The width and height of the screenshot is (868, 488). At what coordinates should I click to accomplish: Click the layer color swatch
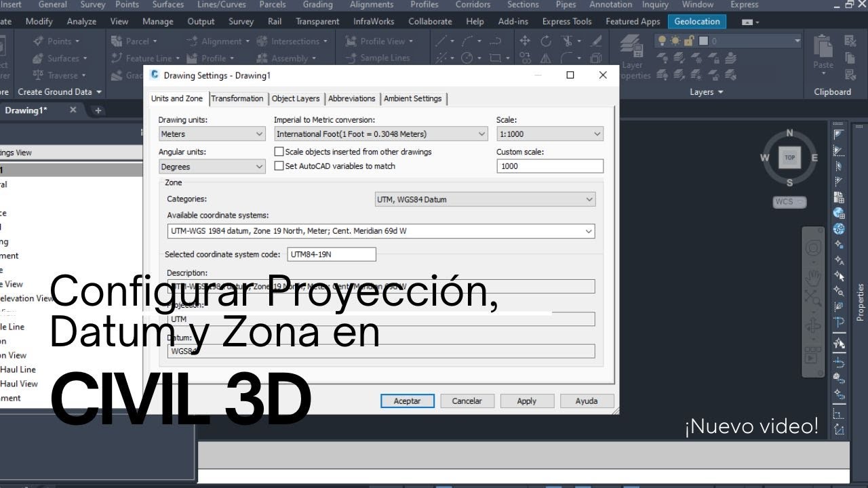pos(704,41)
